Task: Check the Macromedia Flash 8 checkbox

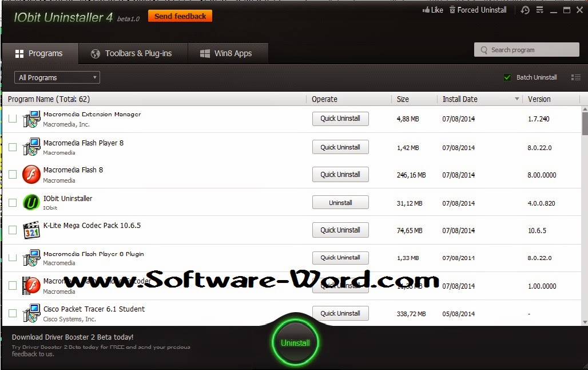Action: pyautogui.click(x=13, y=174)
